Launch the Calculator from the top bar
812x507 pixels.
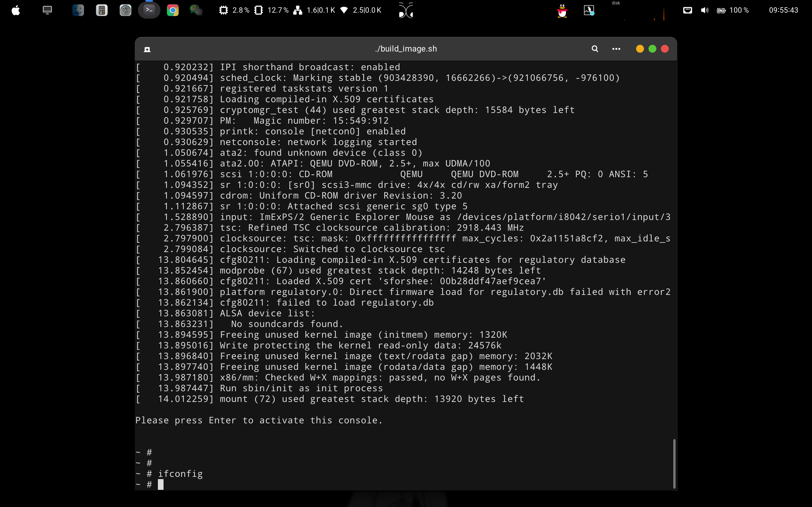pos(102,10)
